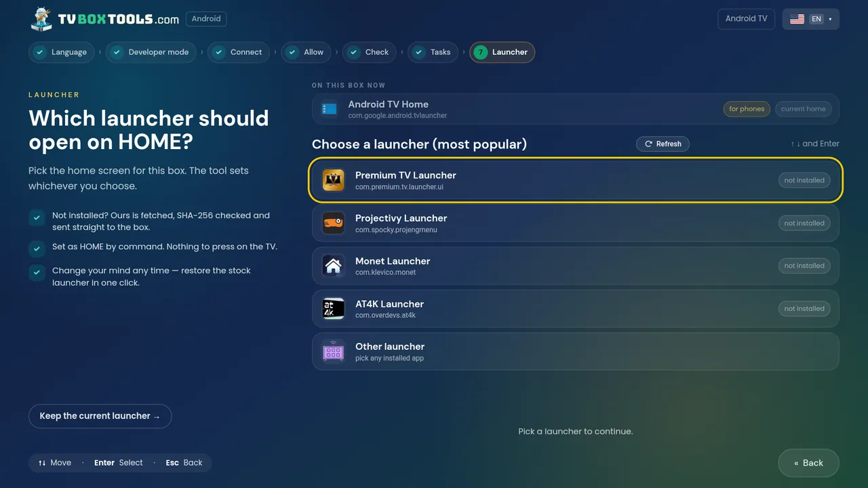The height and width of the screenshot is (488, 868).
Task: Click the 'current home' tag
Action: point(803,109)
